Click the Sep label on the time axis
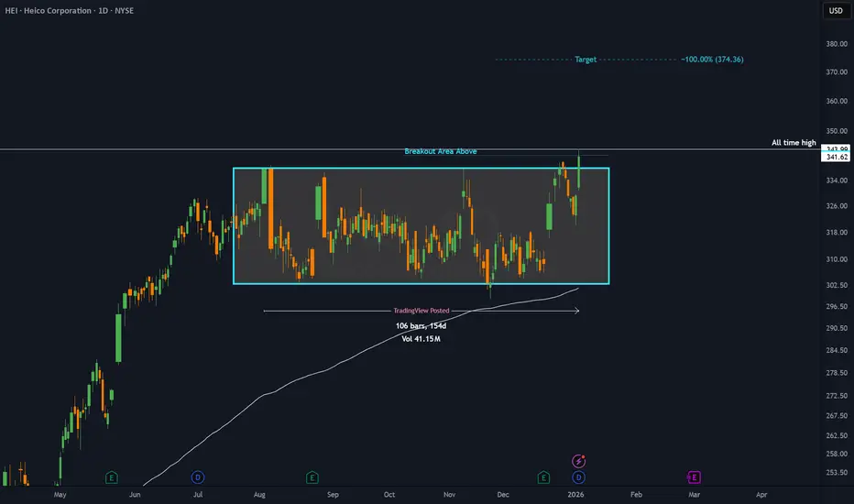 tap(333, 495)
